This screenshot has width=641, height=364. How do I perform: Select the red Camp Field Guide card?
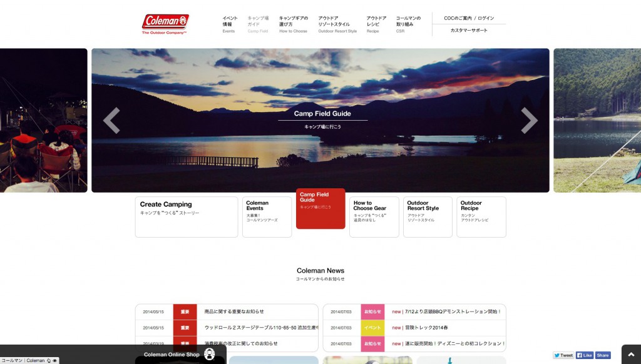320,208
